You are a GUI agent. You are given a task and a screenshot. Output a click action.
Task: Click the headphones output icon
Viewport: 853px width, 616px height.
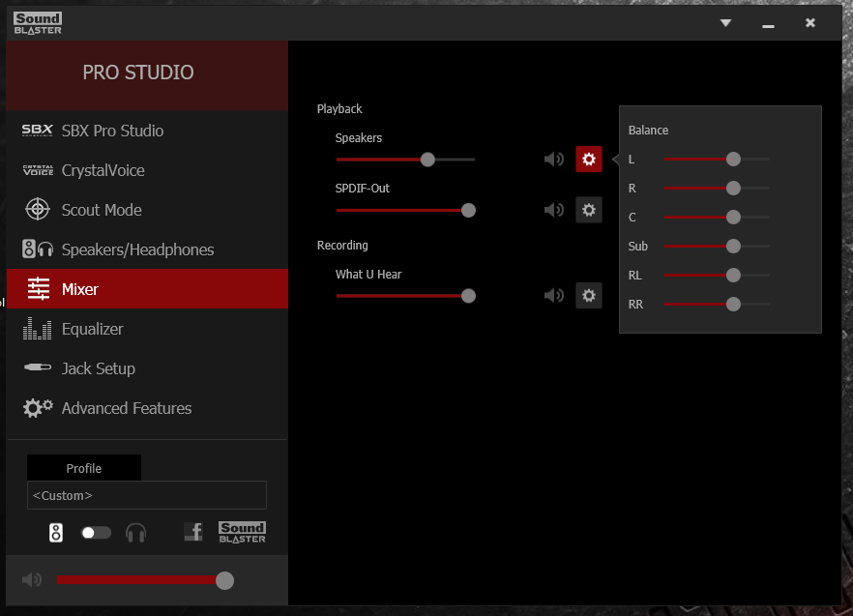(x=135, y=533)
